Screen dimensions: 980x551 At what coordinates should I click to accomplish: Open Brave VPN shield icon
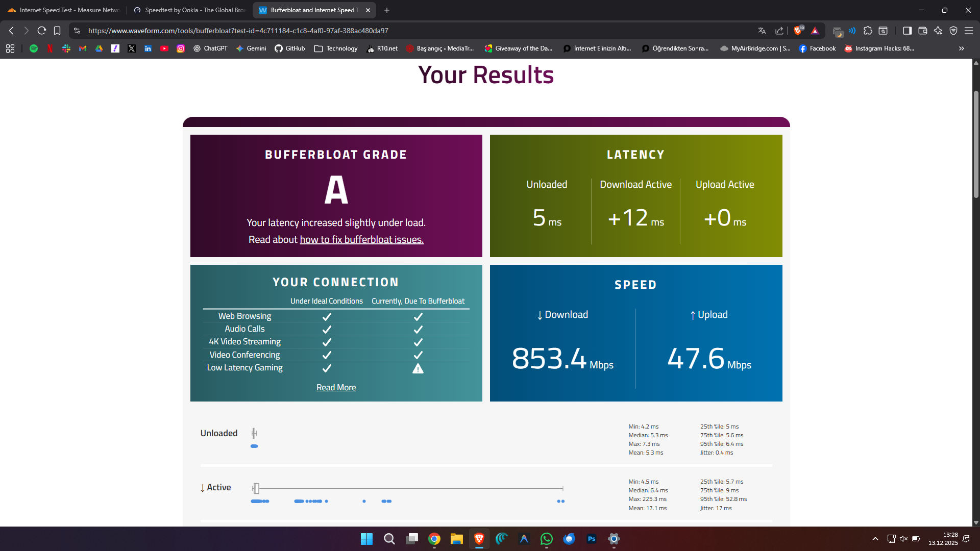[x=953, y=31]
